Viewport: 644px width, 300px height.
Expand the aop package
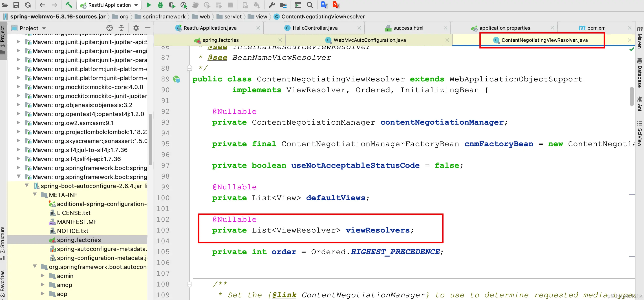pos(43,293)
